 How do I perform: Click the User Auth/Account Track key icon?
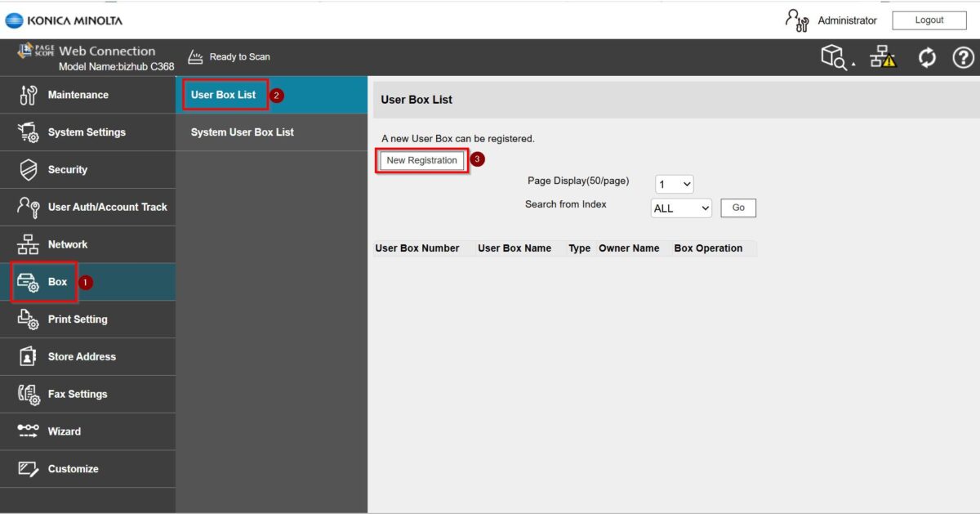pos(28,208)
